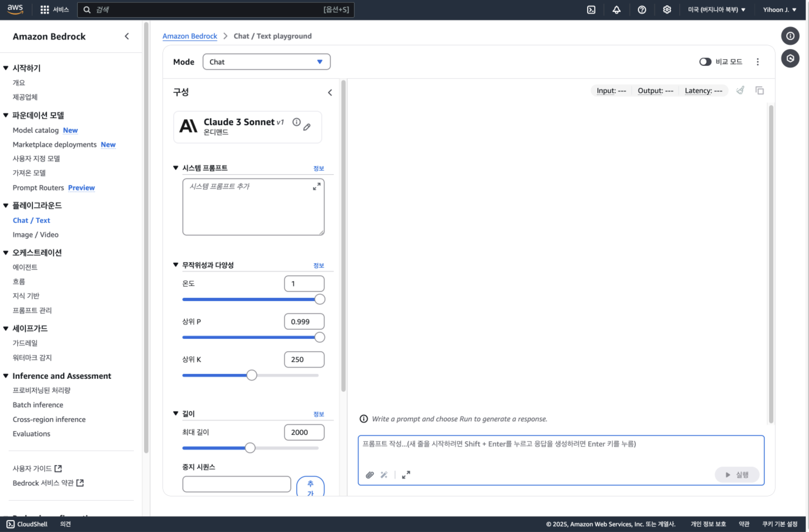
Task: Toggle the 비교 모드 switch
Action: pos(705,62)
